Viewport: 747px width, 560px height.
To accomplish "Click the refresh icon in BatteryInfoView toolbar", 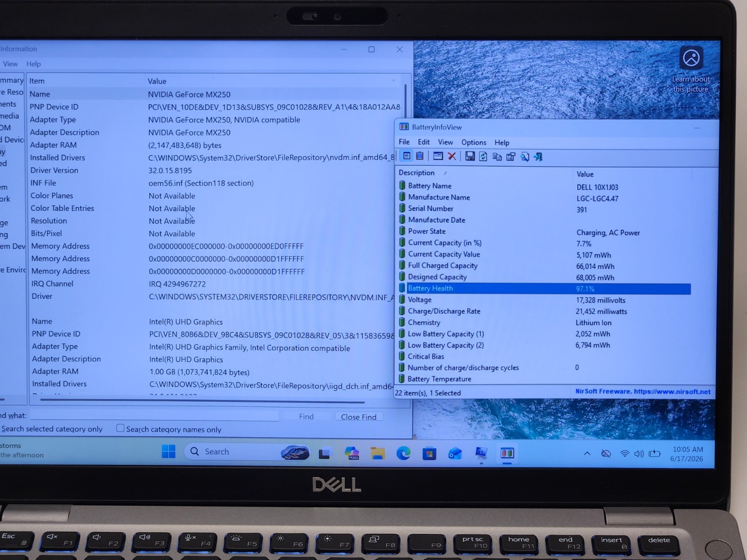I will (483, 156).
